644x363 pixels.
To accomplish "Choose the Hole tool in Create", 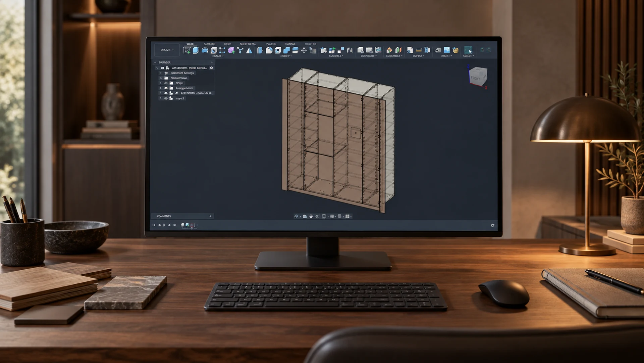I will (214, 50).
